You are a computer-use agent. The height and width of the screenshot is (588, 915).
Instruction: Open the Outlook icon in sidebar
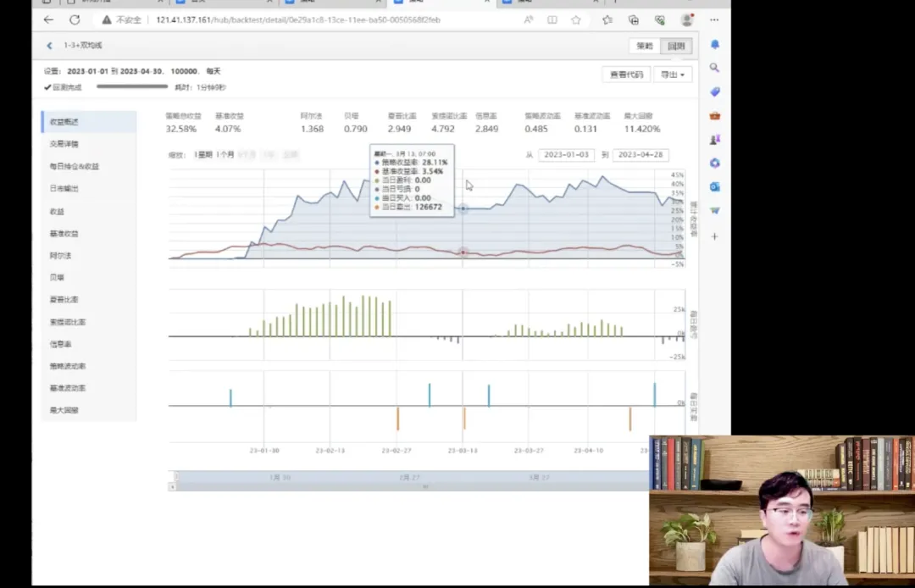coord(715,186)
